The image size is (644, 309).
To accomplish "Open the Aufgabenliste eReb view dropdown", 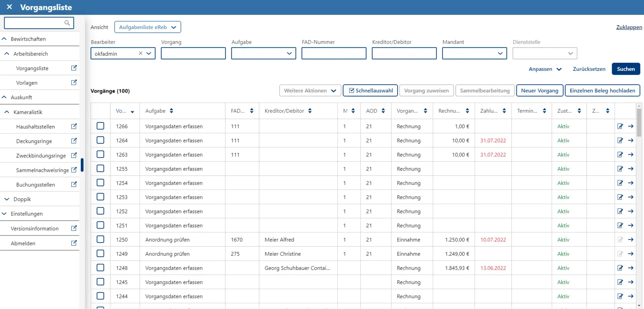I will pos(148,27).
